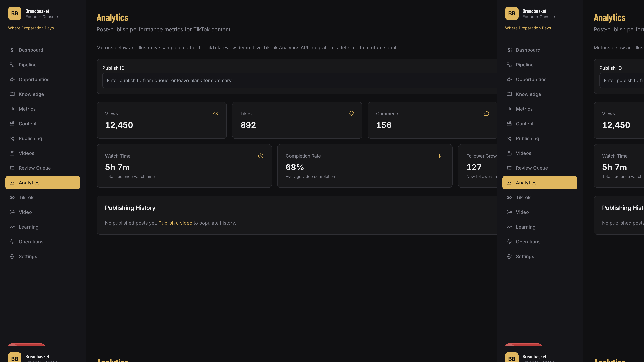644x362 pixels.
Task: Click the '892' likes value
Action: pos(248,125)
